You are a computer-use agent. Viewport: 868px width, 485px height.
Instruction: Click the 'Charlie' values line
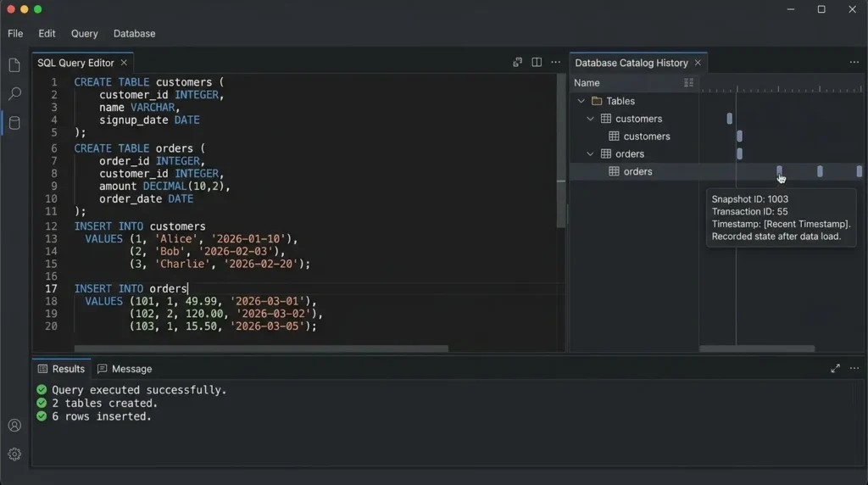click(x=220, y=264)
